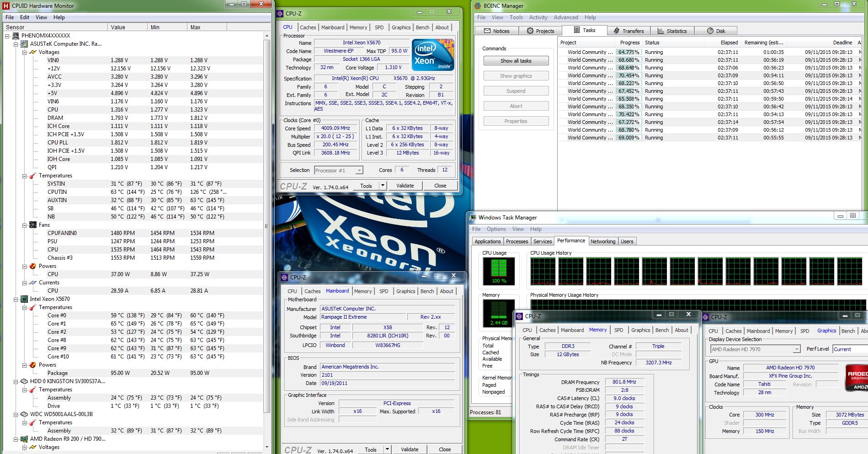
Task: Click the Voltages lightning icon under ASUSTeK
Action: [33, 52]
